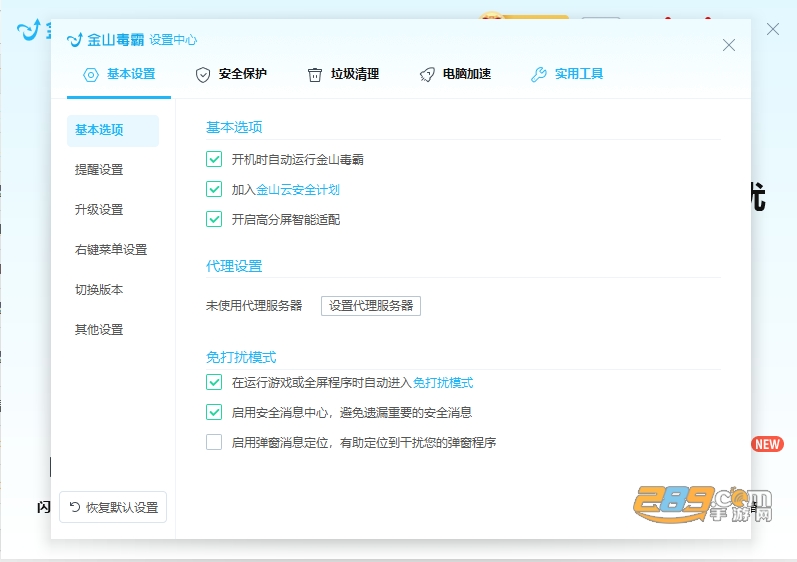Image resolution: width=797 pixels, height=562 pixels.
Task: Open the 基本设置 tab
Action: pos(119,74)
